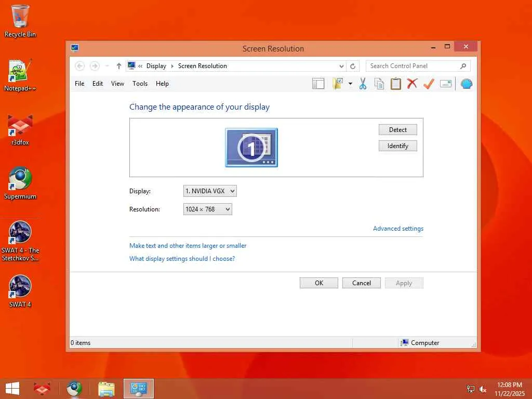Select the SWAT 4 desktop shortcut
532x399 pixels.
[20, 291]
